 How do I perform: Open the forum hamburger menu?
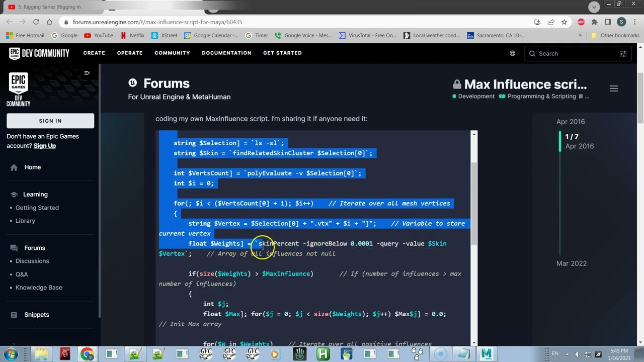click(614, 88)
